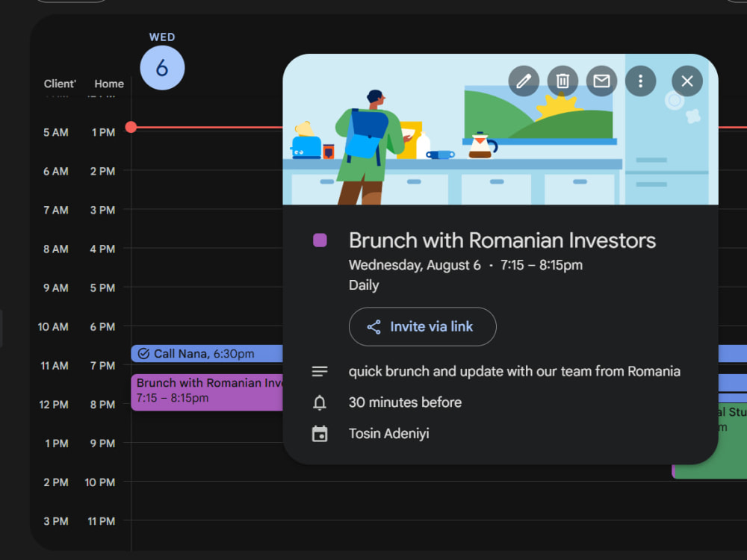Click the 11 AM time label
This screenshot has width=747, height=560.
pyautogui.click(x=55, y=366)
